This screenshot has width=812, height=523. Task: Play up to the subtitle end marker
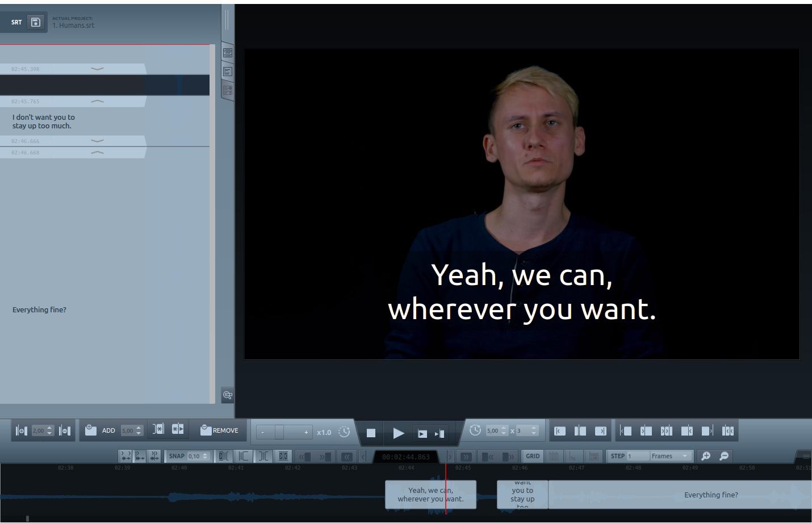pos(440,434)
